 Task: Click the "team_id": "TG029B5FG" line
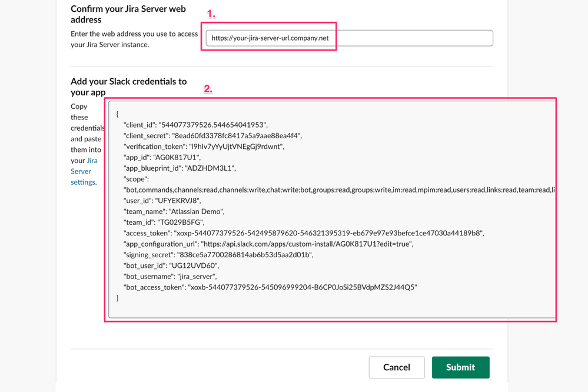[x=164, y=222]
